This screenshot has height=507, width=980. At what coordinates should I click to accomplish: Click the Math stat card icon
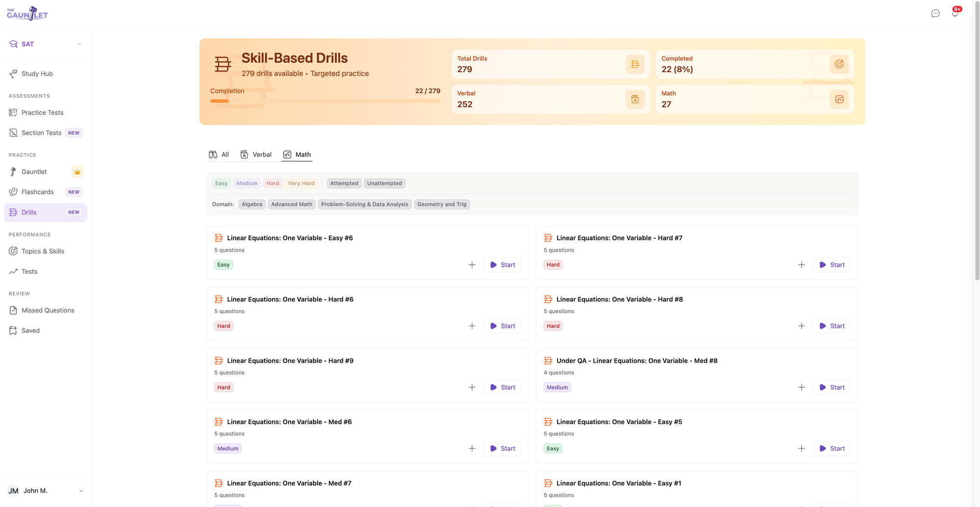click(839, 99)
